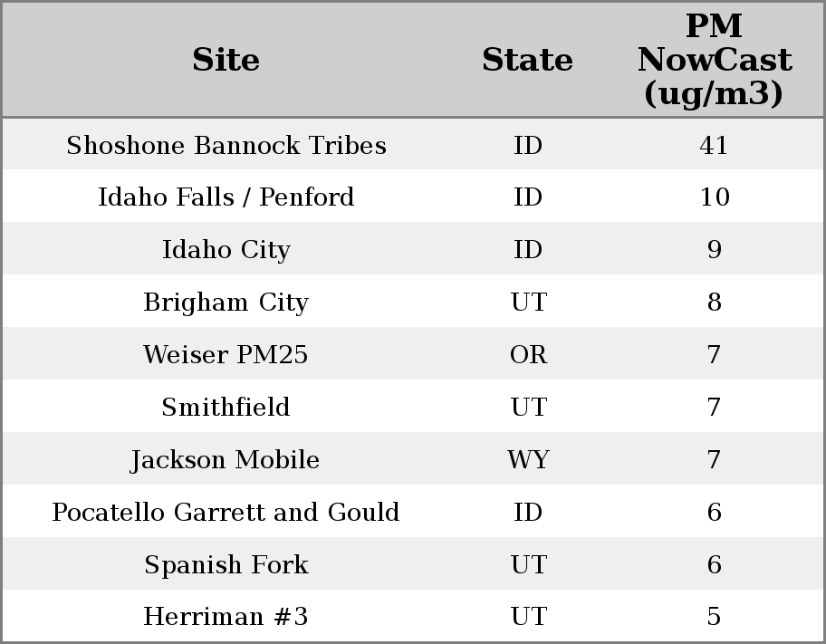This screenshot has height=644, width=826.
Task: Click the Site column header
Action: point(226,60)
